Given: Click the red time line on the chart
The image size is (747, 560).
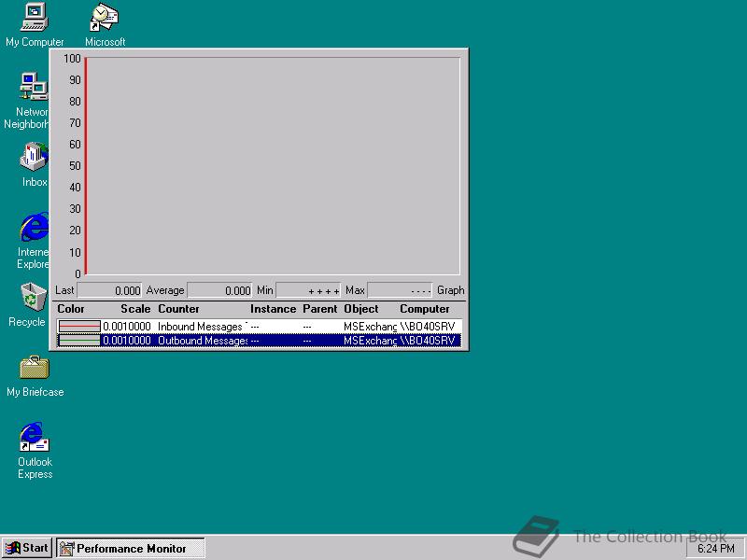Looking at the screenshot, I should coord(86,166).
